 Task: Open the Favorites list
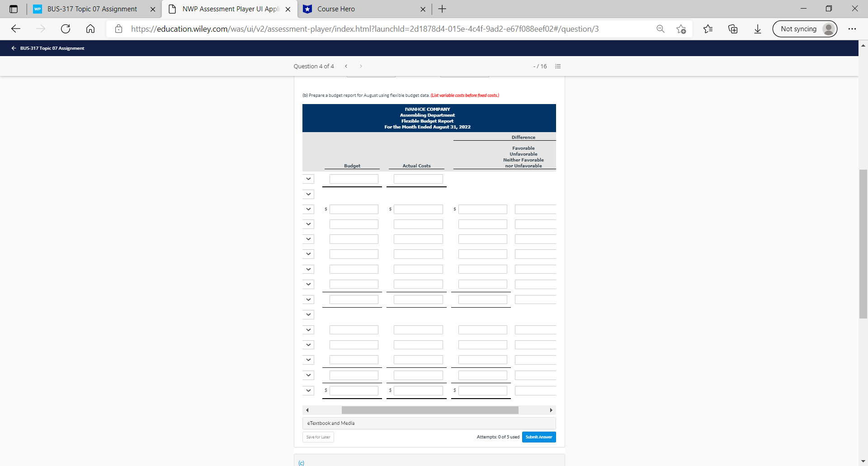pyautogui.click(x=708, y=29)
